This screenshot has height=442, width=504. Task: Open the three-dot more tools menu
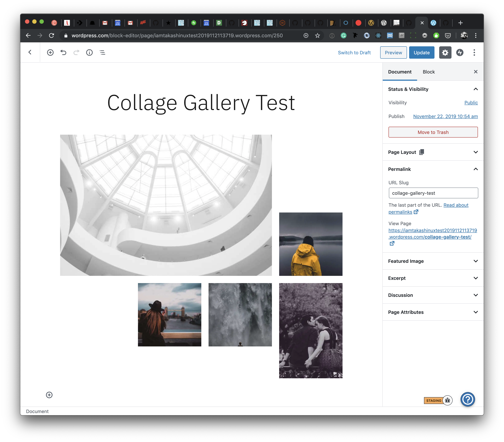click(x=474, y=52)
